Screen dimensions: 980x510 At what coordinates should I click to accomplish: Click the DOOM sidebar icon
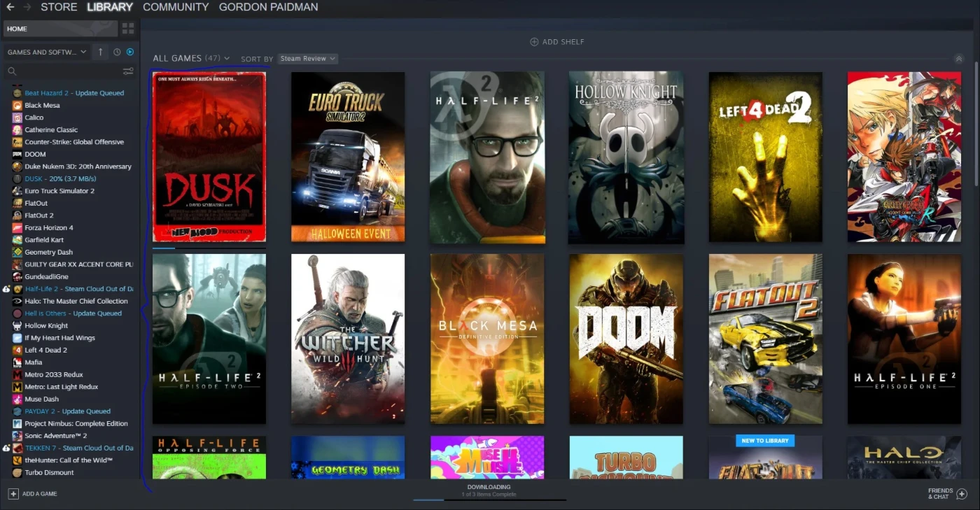coord(17,155)
